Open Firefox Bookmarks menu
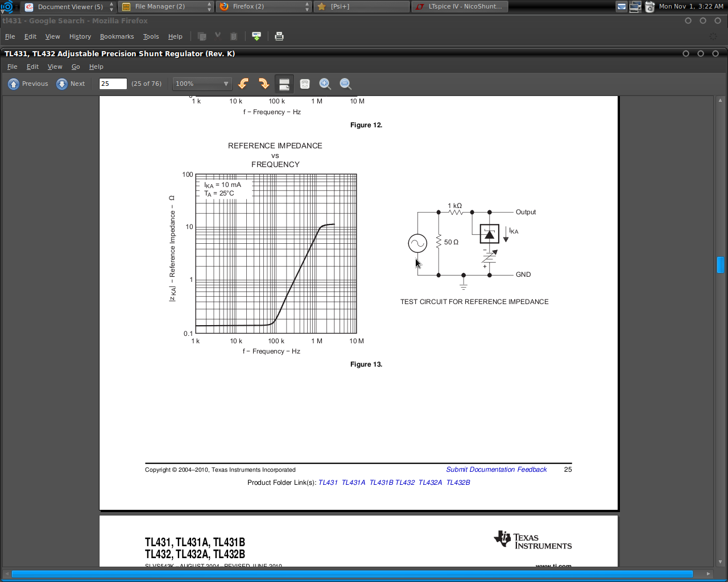728x582 pixels. (x=117, y=36)
